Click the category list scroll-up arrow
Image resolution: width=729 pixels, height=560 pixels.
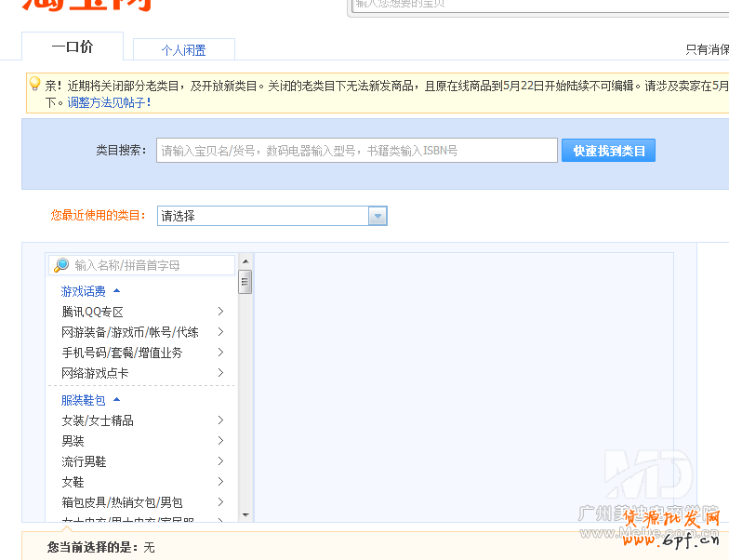[245, 260]
